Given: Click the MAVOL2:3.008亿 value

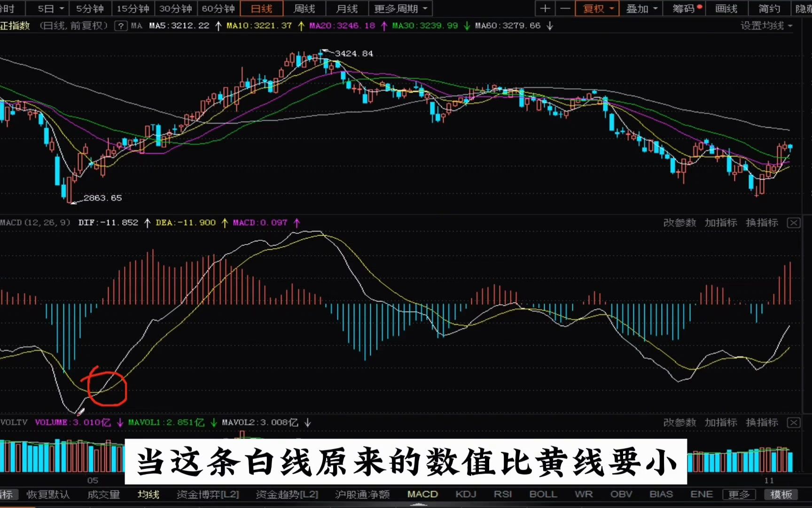Looking at the screenshot, I should (x=260, y=422).
